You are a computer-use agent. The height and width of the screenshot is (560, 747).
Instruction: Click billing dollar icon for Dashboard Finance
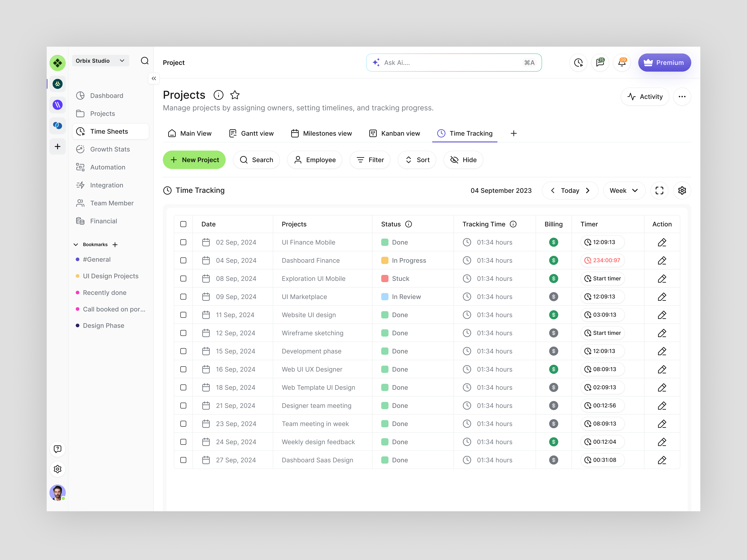click(x=553, y=260)
